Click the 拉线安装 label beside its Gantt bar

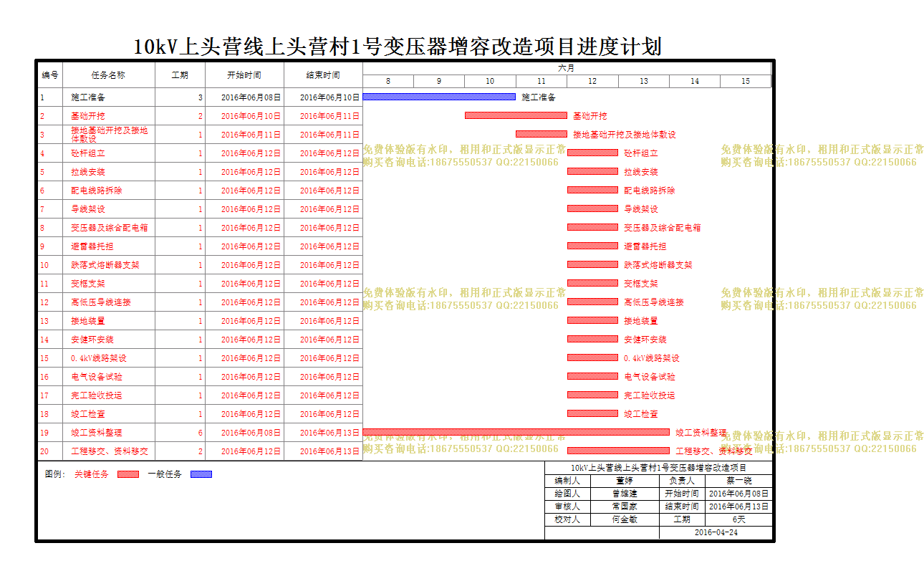(641, 172)
